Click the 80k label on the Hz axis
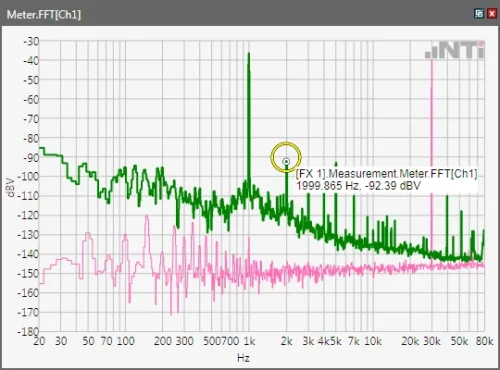This screenshot has height=370, width=500. pos(484,341)
